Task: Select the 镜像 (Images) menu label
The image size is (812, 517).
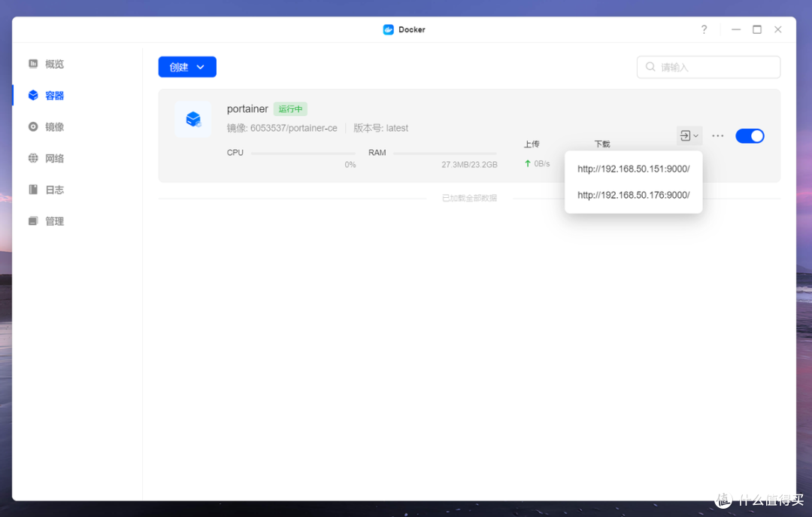Action: pos(55,127)
